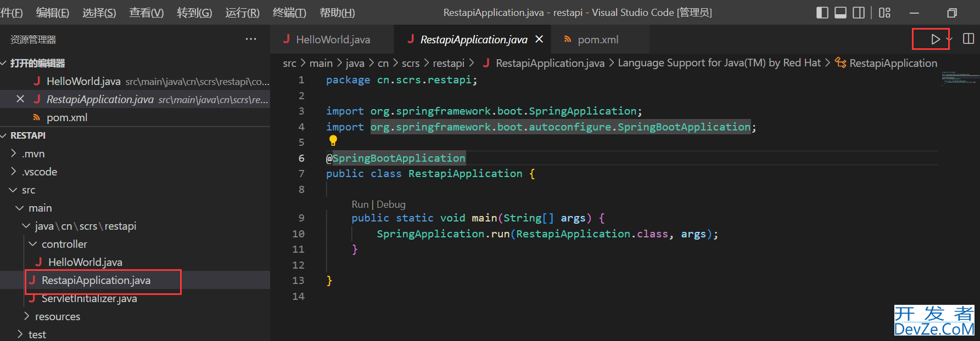Toggle bottom panel layout icon
Image resolution: width=980 pixels, height=341 pixels.
coord(841,13)
